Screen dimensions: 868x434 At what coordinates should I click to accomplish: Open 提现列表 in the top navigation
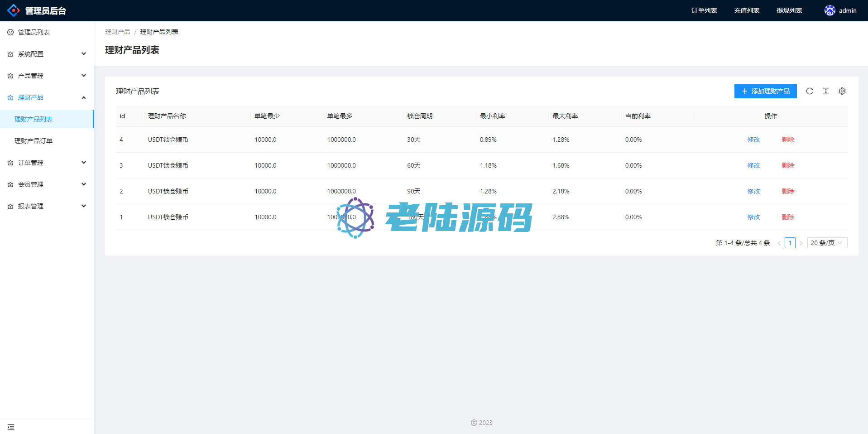pos(789,10)
